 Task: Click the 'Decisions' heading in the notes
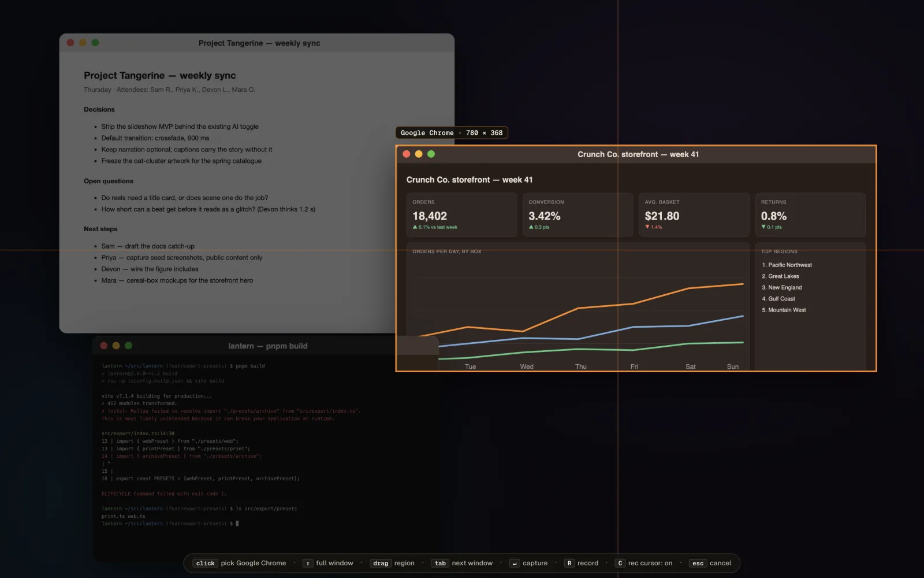point(99,109)
